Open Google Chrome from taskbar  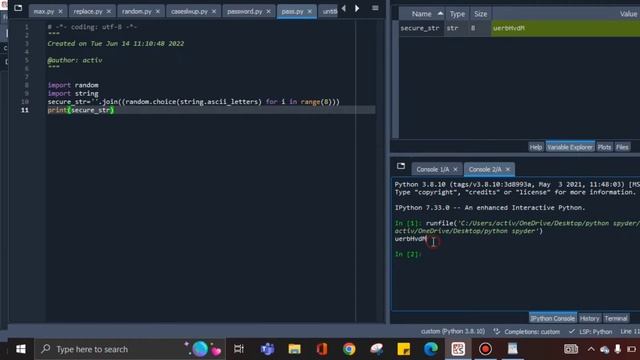point(349,349)
